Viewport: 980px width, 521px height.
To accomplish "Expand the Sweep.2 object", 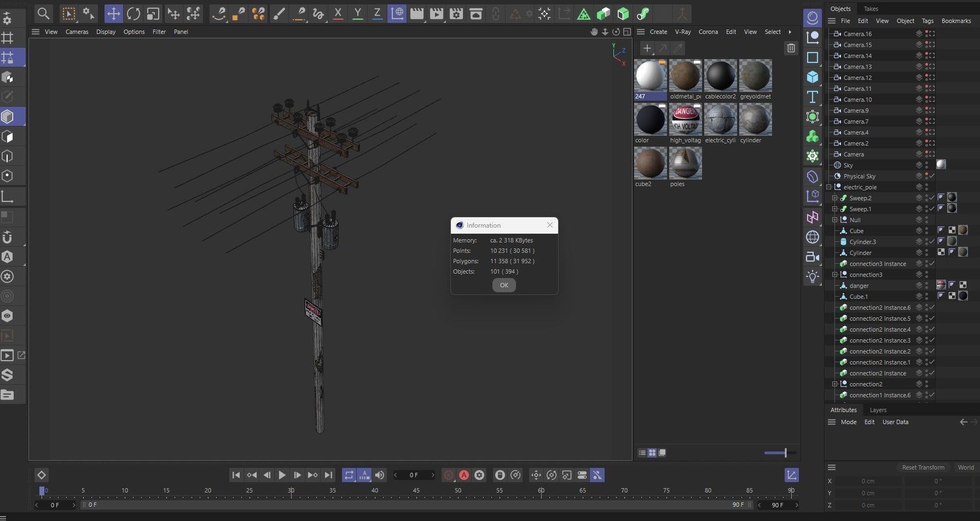I will coord(834,198).
